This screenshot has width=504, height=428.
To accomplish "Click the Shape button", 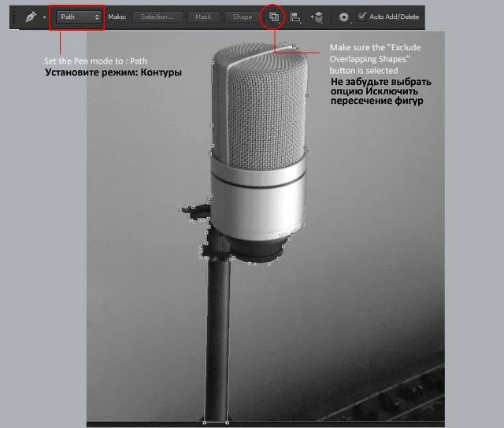I will click(x=242, y=17).
